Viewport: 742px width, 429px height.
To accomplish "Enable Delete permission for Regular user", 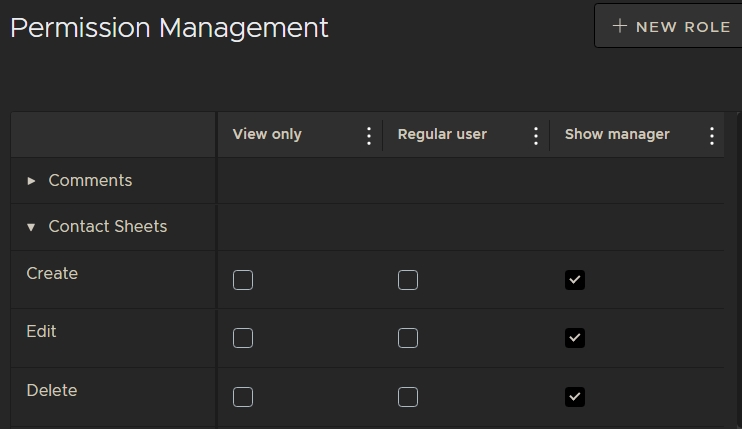I will pos(408,397).
